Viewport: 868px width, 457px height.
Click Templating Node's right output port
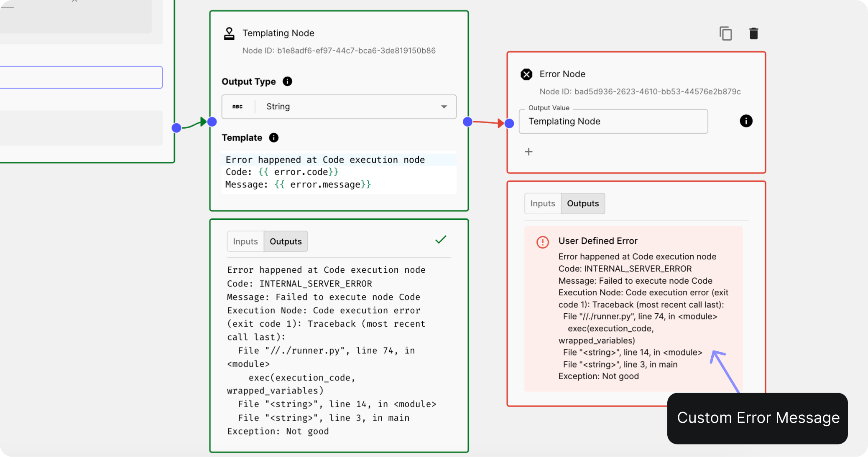pos(468,122)
